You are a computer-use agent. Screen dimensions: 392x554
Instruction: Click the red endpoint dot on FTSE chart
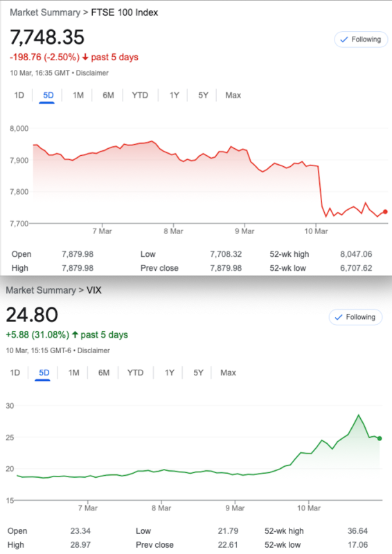(x=385, y=212)
